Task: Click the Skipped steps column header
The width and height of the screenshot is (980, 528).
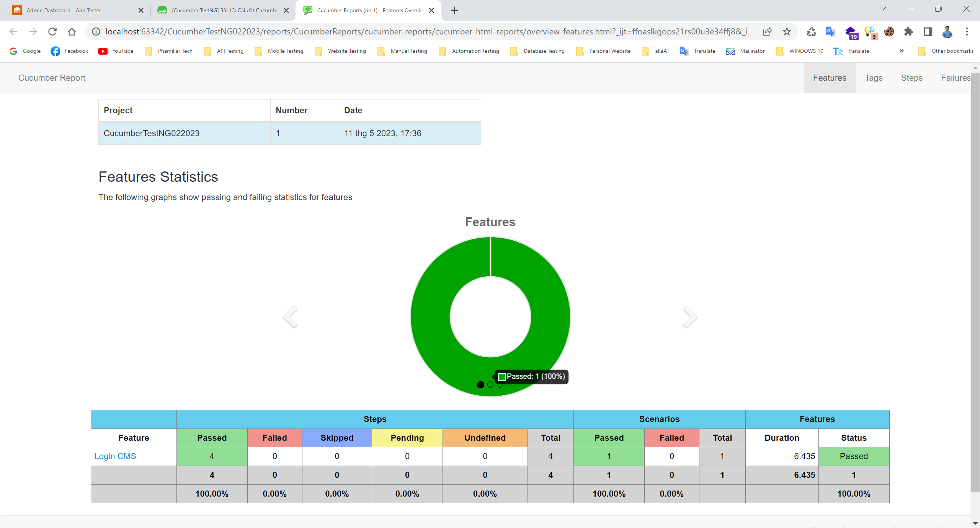Action: [337, 438]
